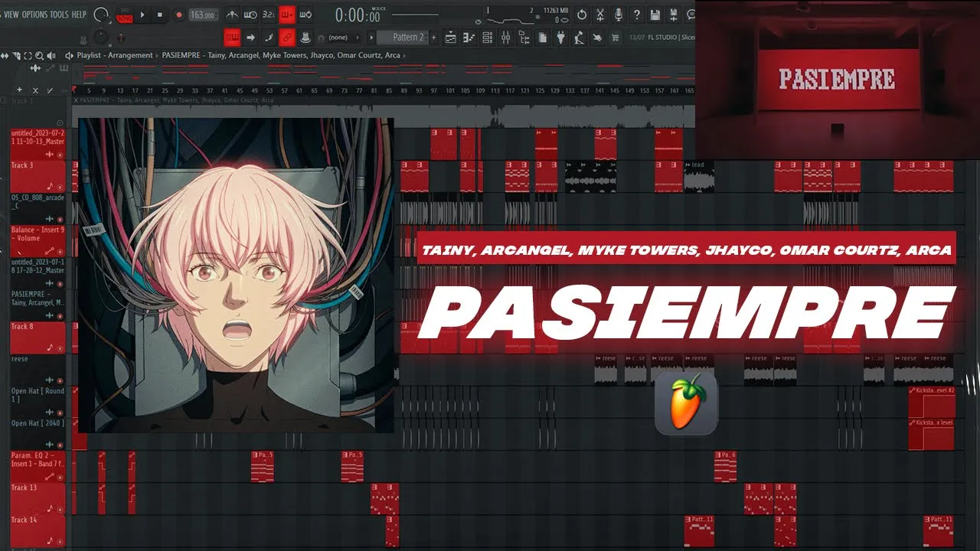The height and width of the screenshot is (551, 980).
Task: Select the OS_CD_808_arcade track header
Action: click(x=37, y=208)
